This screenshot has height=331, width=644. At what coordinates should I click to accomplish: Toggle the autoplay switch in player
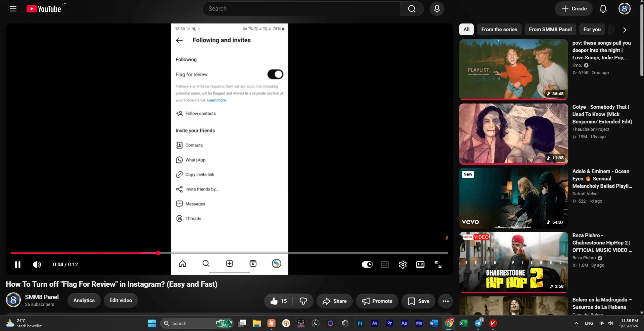tap(367, 265)
